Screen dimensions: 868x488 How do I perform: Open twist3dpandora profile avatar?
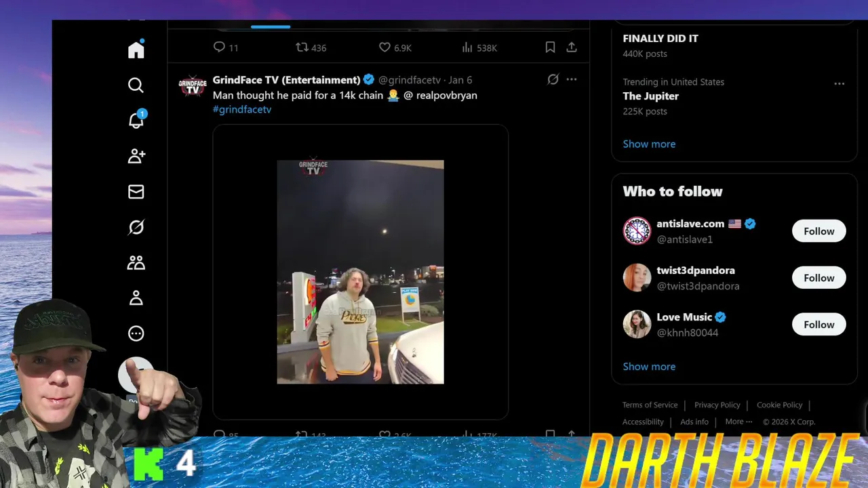pos(637,278)
